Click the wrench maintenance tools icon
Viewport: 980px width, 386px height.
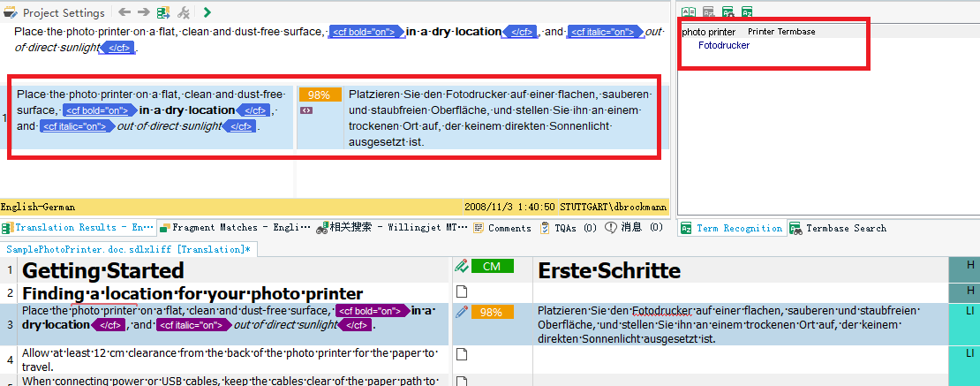184,12
